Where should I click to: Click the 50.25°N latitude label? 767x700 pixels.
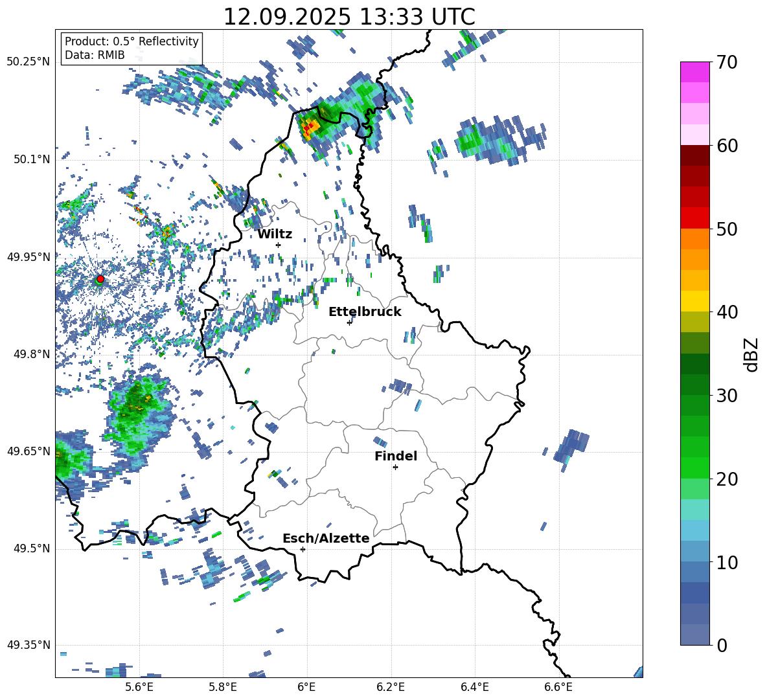pos(29,62)
